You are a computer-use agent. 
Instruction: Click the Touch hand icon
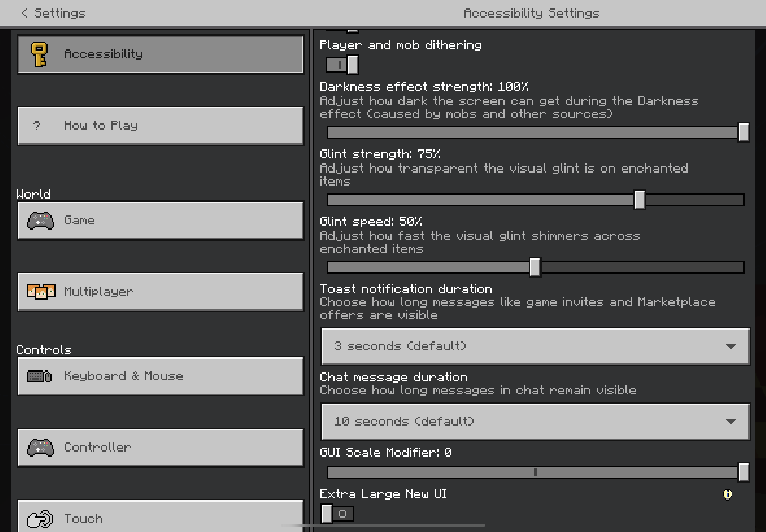coord(40,519)
